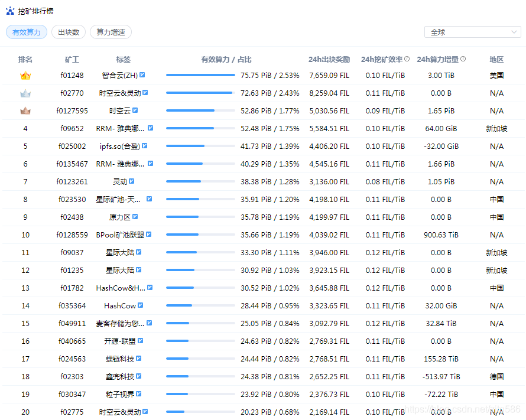Viewport: 526px width, 420px height.
Task: Click miner ID f024563
Action: click(x=72, y=359)
